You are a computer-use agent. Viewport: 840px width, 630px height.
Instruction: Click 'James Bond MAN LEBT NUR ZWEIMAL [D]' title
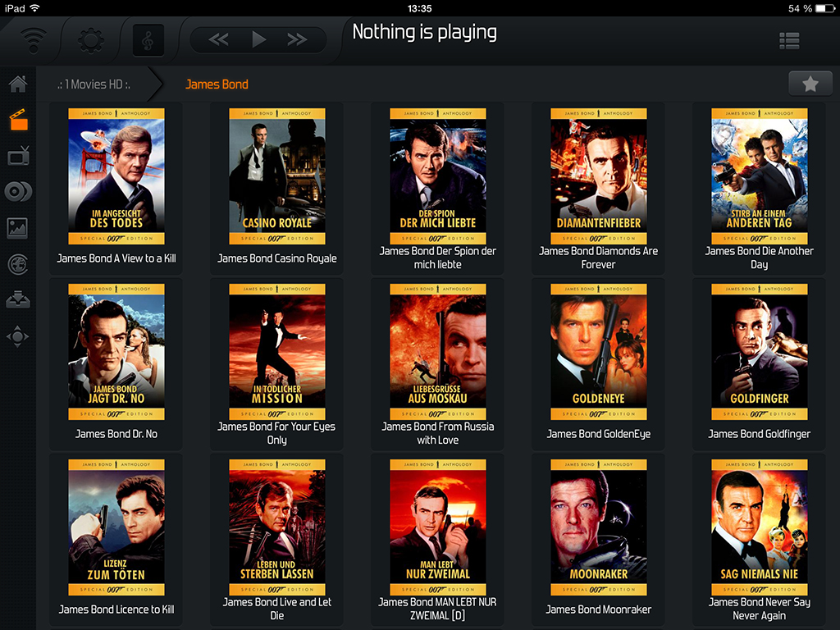[x=438, y=609]
